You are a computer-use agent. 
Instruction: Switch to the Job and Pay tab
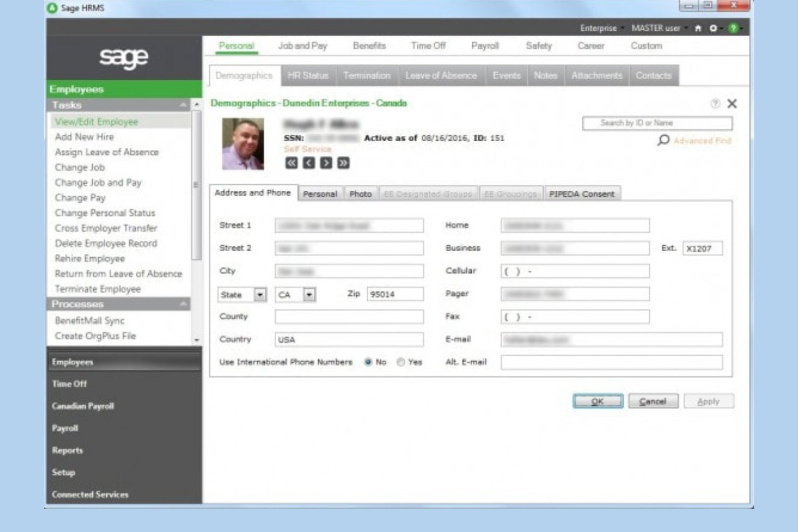coord(302,46)
